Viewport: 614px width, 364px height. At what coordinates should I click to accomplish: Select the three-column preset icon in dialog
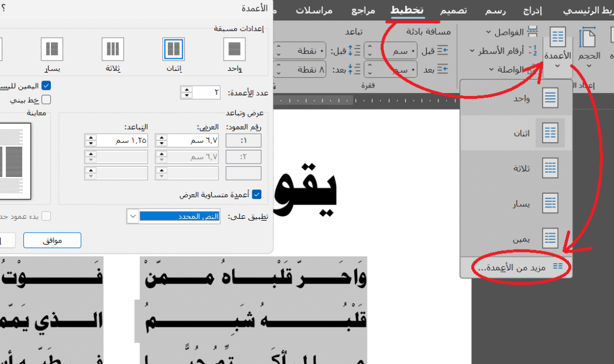tap(113, 49)
